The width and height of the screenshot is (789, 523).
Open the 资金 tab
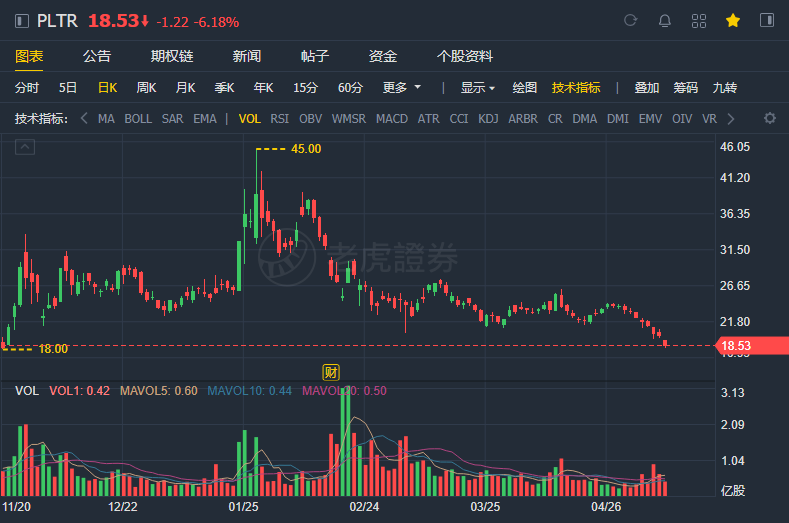point(382,56)
